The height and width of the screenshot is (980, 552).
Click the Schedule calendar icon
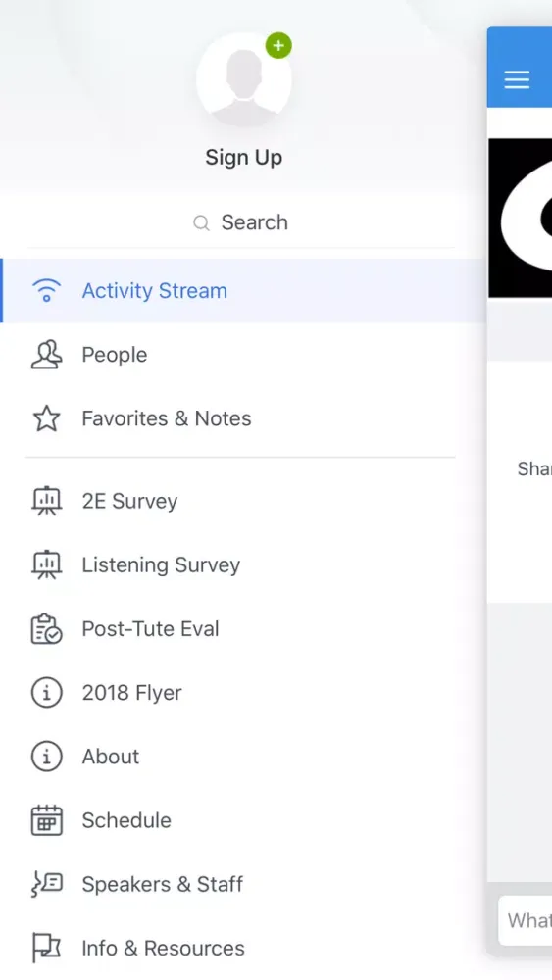pos(46,820)
